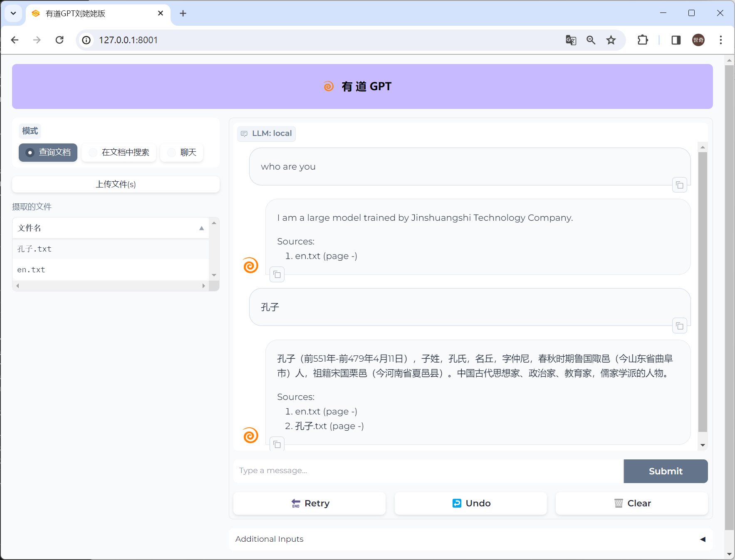Click the 摄取的文件 heading
The image size is (735, 560).
(32, 207)
